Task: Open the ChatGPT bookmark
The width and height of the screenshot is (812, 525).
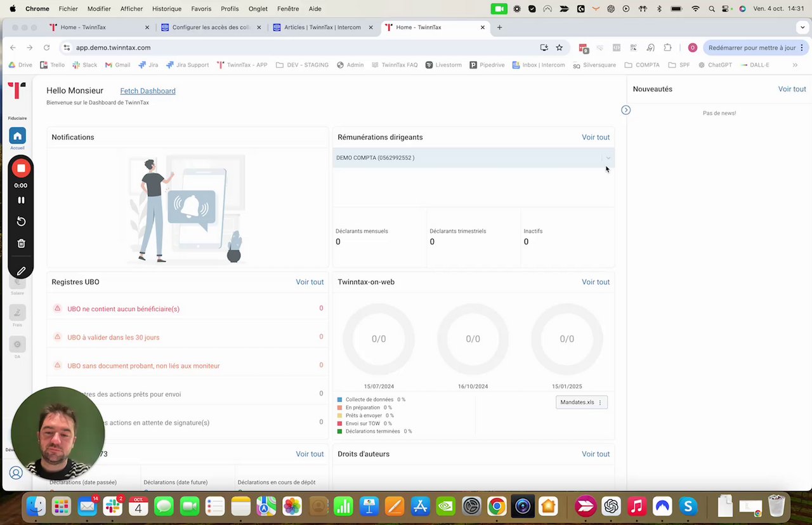Action: point(716,65)
